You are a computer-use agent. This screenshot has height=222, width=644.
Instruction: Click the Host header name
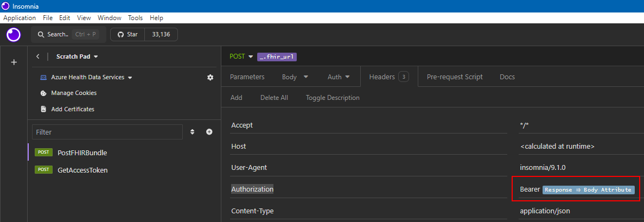pos(239,147)
